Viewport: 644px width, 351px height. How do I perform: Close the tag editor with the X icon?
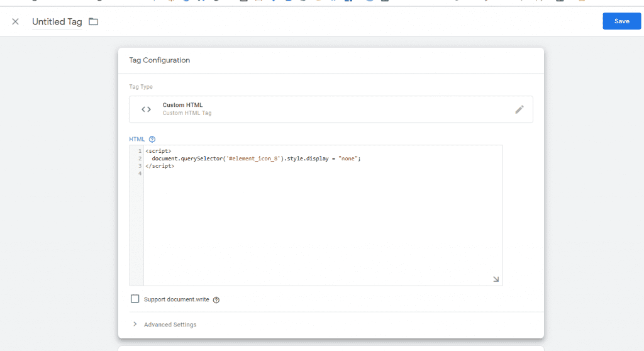[x=15, y=21]
